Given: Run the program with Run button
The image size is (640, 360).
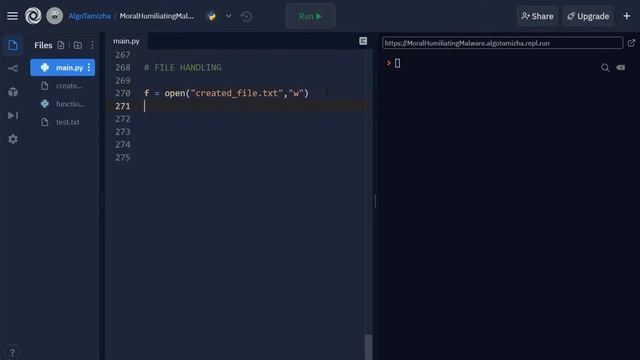Looking at the screenshot, I should (311, 16).
